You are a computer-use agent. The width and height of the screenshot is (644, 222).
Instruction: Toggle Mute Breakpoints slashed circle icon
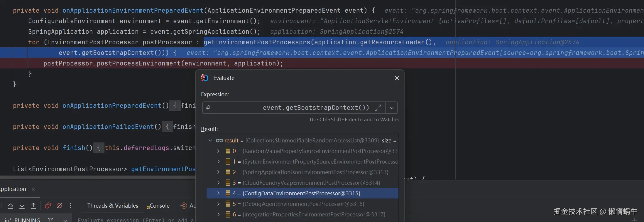tap(59, 206)
